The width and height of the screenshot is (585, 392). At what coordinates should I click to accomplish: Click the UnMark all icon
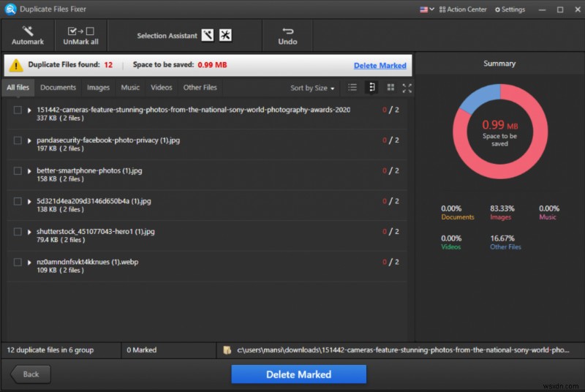(x=80, y=31)
